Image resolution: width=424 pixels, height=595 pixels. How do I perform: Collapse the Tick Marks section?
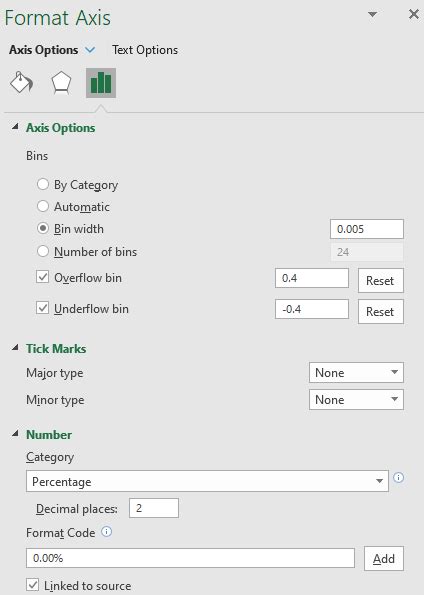pyautogui.click(x=15, y=348)
